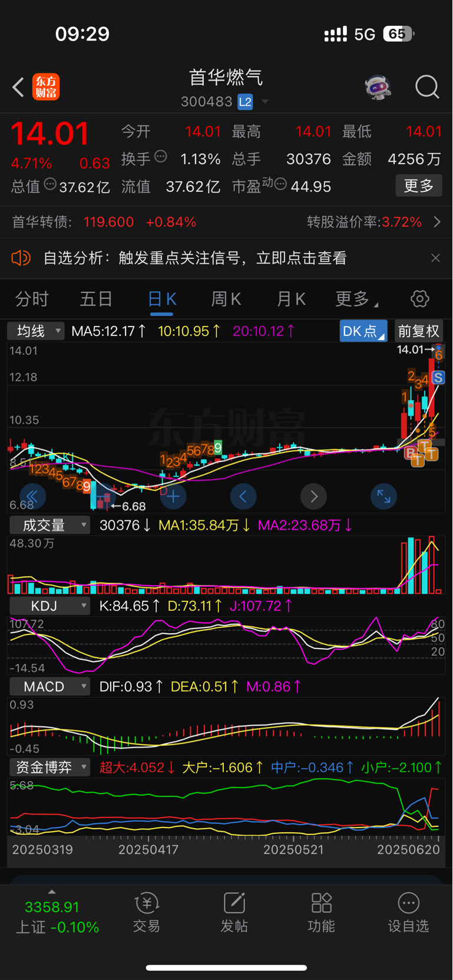The width and height of the screenshot is (453, 980).
Task: Expand index ticker with small up arrow
Action: (x=52, y=892)
